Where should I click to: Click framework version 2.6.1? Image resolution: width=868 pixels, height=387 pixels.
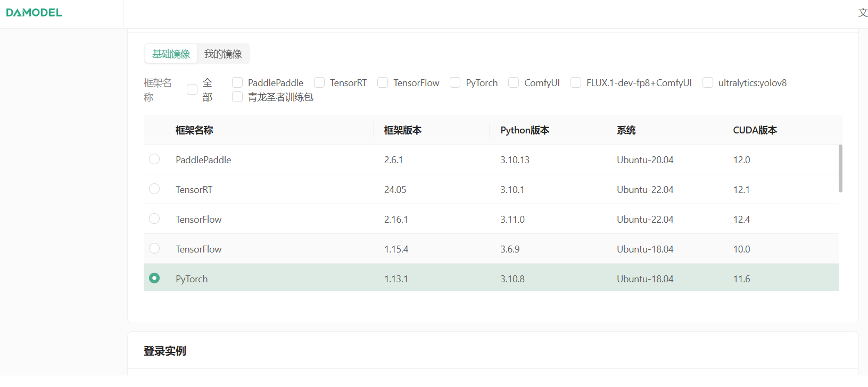coord(393,160)
